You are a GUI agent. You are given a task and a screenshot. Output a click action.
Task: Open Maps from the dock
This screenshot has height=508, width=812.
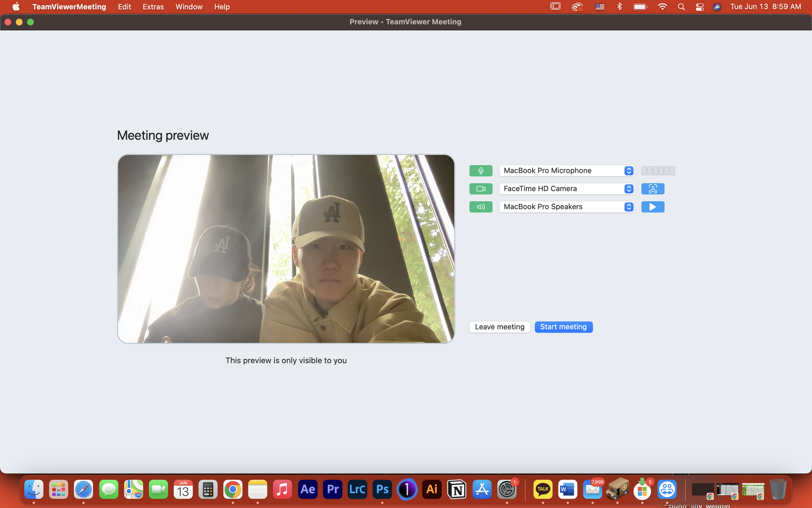coord(133,489)
